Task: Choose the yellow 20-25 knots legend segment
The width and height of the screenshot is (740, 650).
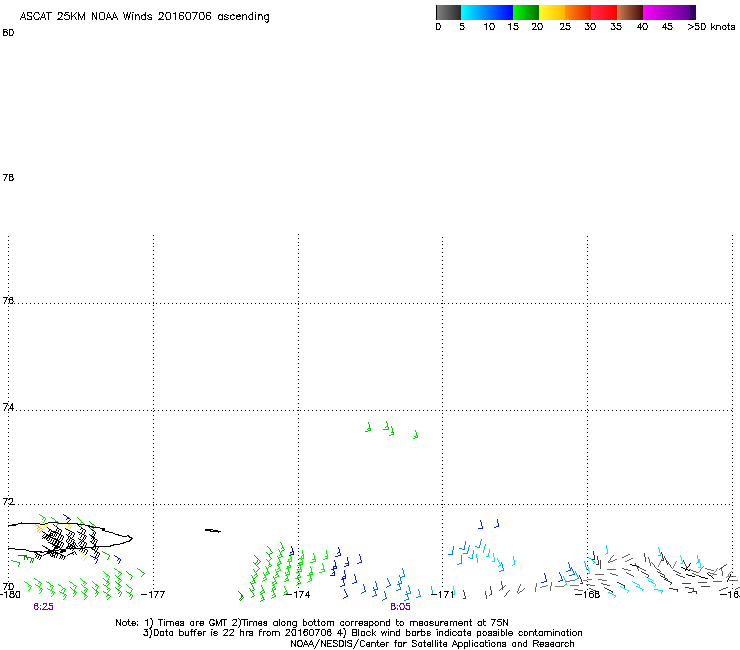Action: (552, 12)
